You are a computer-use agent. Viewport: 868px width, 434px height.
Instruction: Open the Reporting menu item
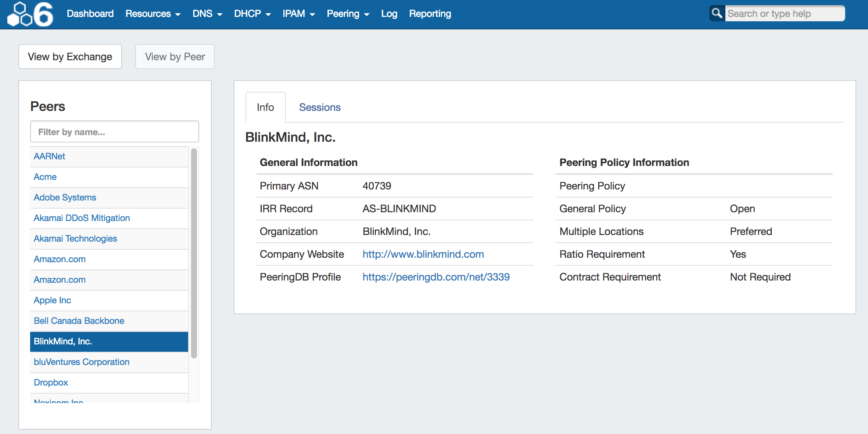tap(430, 14)
